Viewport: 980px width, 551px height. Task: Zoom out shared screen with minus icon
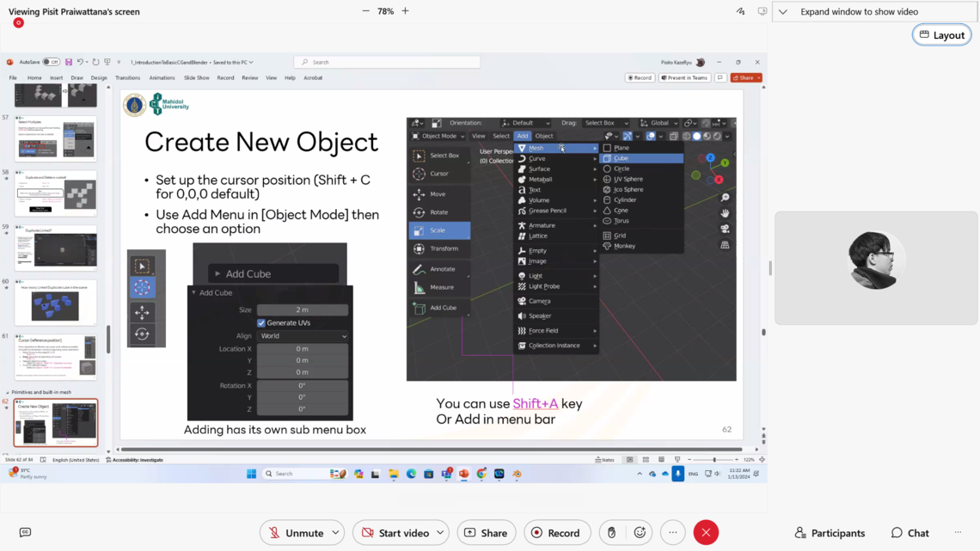coord(366,11)
